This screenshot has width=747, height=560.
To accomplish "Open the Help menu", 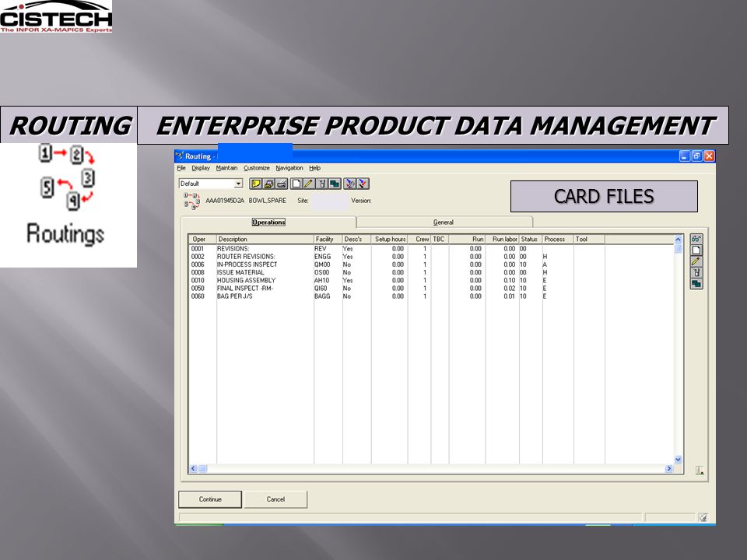I will pyautogui.click(x=314, y=168).
